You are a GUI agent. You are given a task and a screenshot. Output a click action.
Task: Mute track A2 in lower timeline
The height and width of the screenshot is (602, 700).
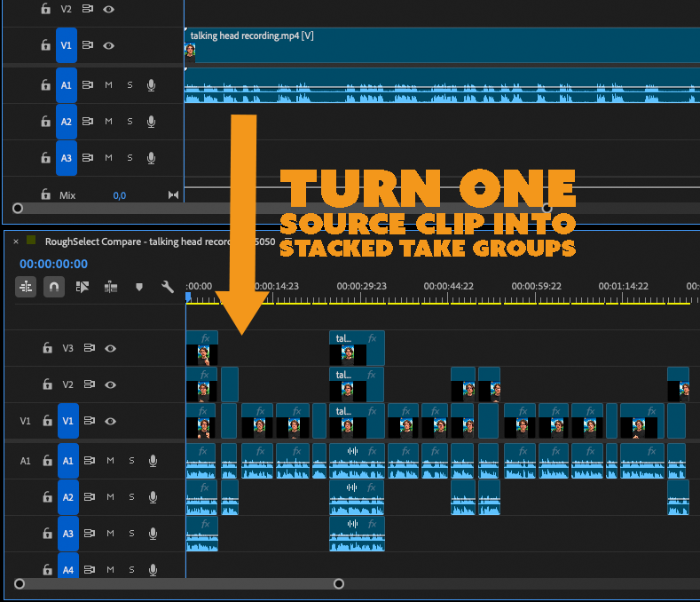click(x=110, y=496)
